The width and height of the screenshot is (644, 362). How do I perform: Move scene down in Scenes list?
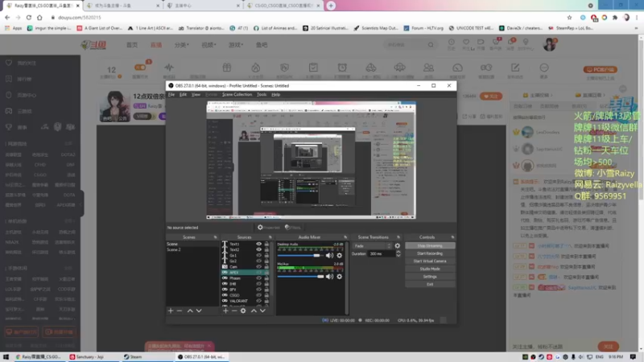click(199, 311)
